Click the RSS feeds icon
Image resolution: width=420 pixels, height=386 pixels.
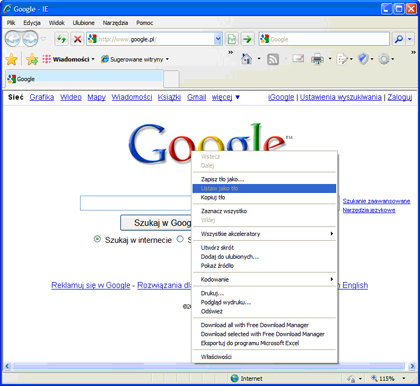pos(273,59)
